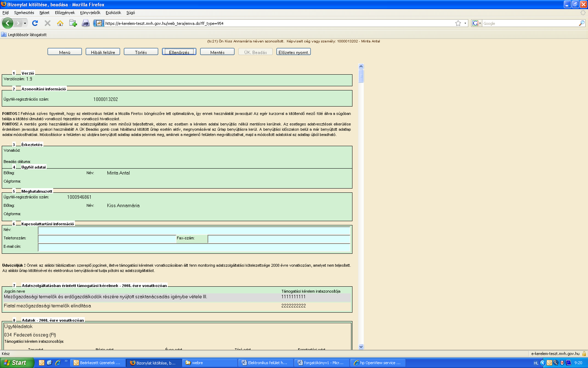
Task: Click the Mentés button
Action: pos(217,52)
